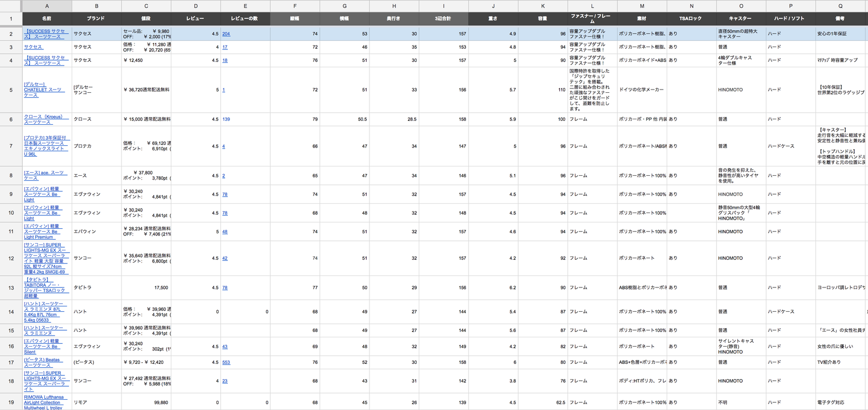Select the 女性の爪に優しい cell

pos(840,347)
